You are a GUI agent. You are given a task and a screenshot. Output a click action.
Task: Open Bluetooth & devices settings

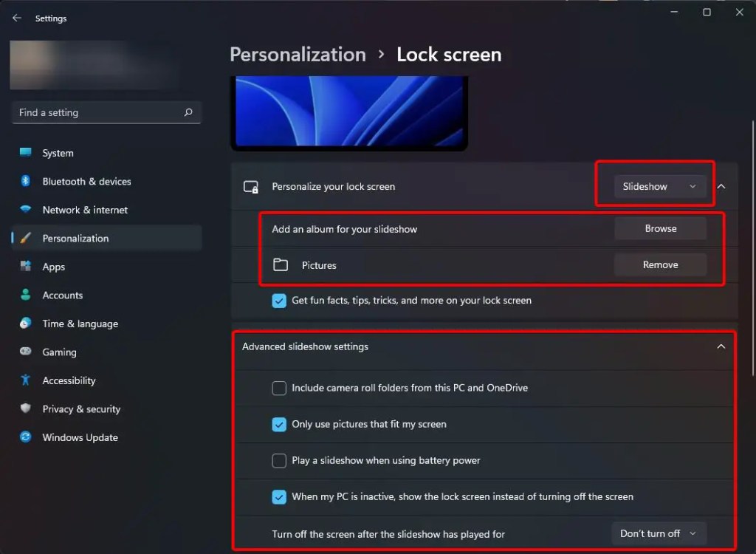(x=106, y=182)
